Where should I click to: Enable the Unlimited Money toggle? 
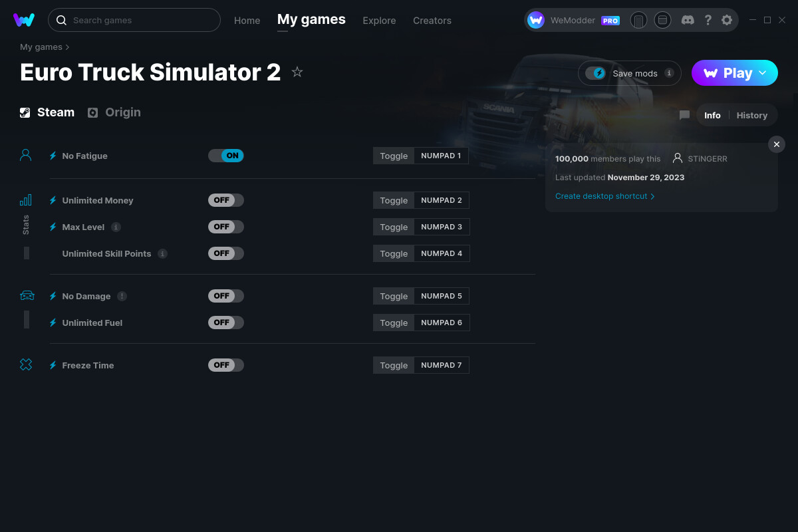[226, 200]
